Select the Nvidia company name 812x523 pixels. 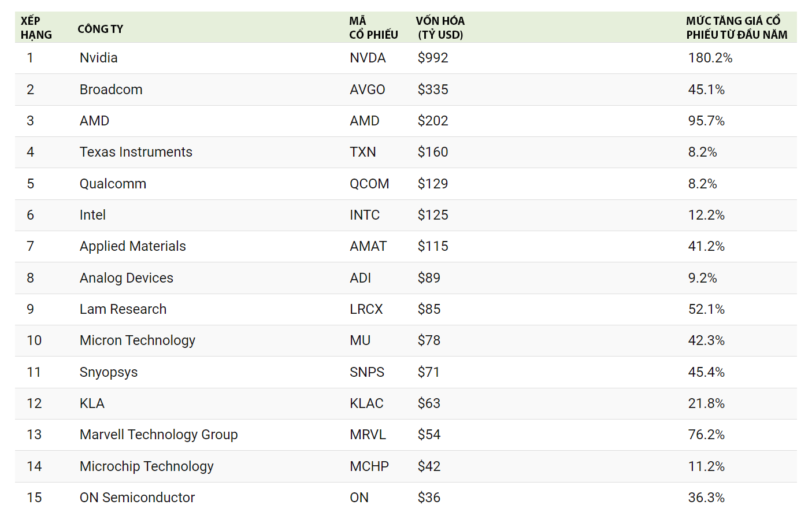tap(98, 58)
